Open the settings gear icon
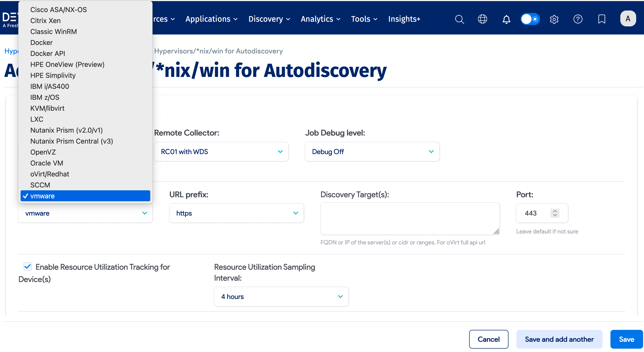 pyautogui.click(x=554, y=19)
